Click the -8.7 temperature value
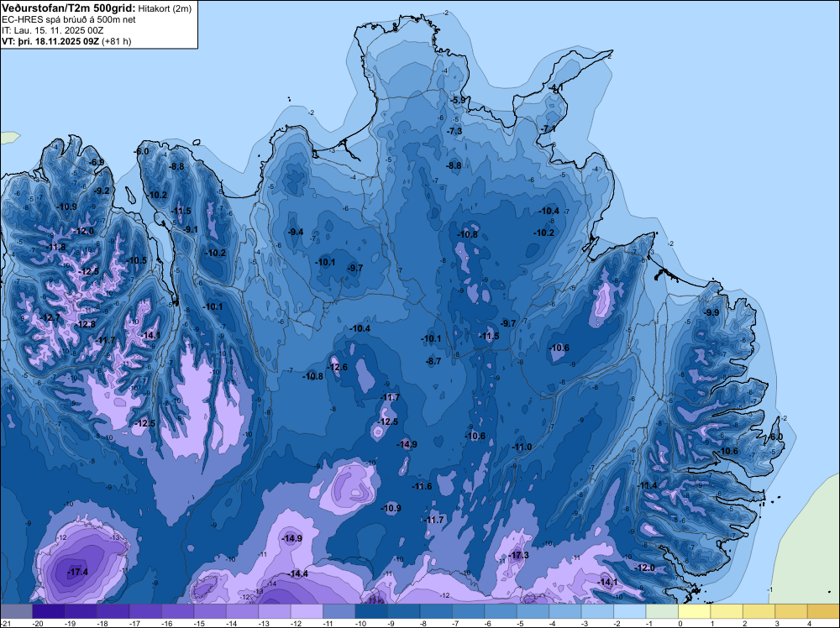840x628 pixels. pyautogui.click(x=433, y=361)
